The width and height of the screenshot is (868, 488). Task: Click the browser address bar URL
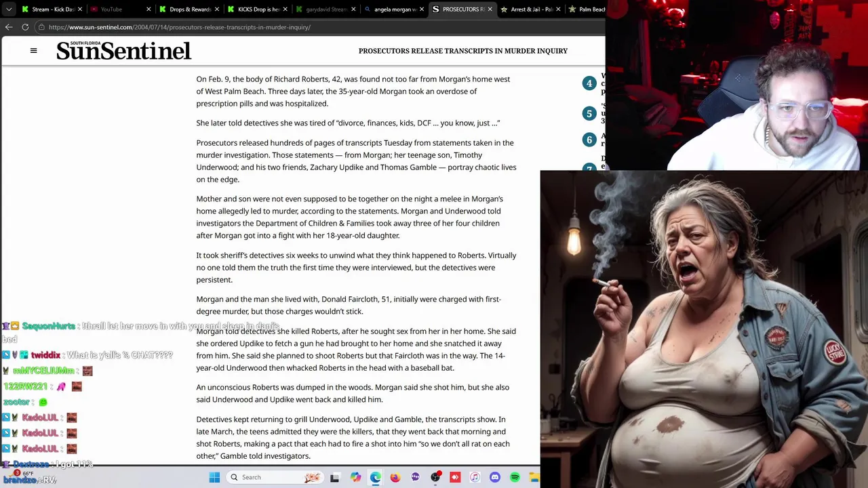pos(180,27)
